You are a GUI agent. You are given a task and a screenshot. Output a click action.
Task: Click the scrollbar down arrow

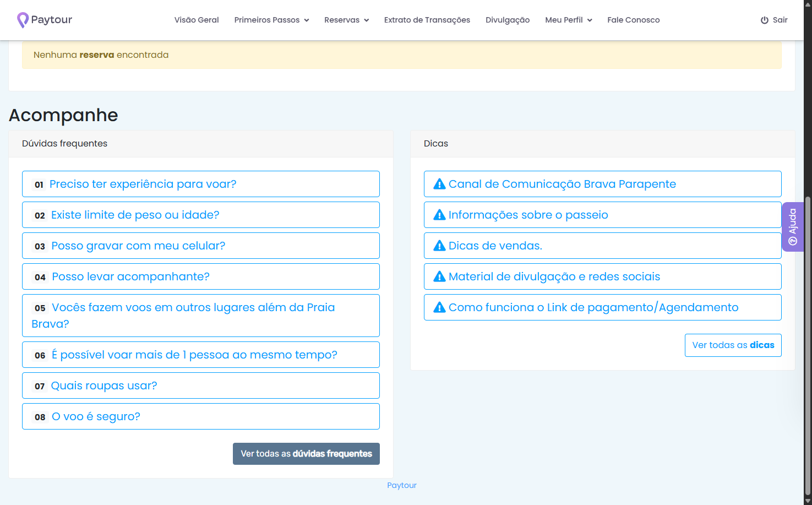coord(808,500)
